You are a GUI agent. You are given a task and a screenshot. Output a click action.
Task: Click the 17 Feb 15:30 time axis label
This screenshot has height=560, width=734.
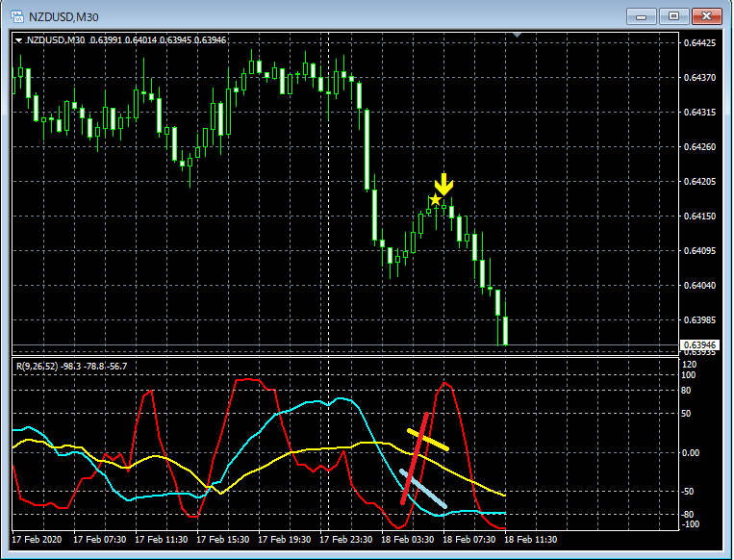[x=223, y=540]
